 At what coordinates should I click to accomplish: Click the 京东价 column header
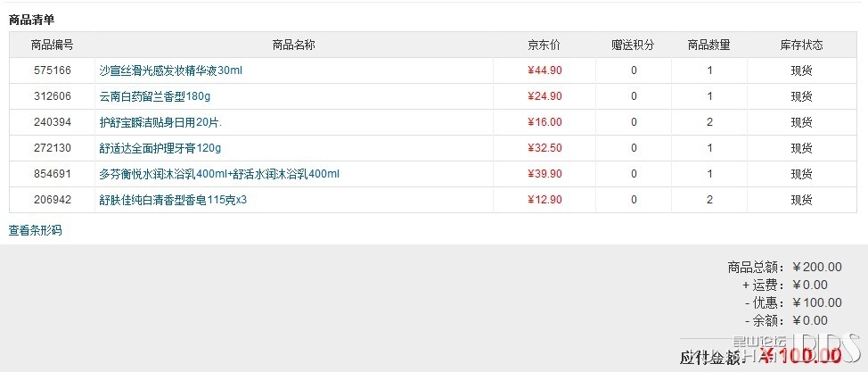click(545, 45)
